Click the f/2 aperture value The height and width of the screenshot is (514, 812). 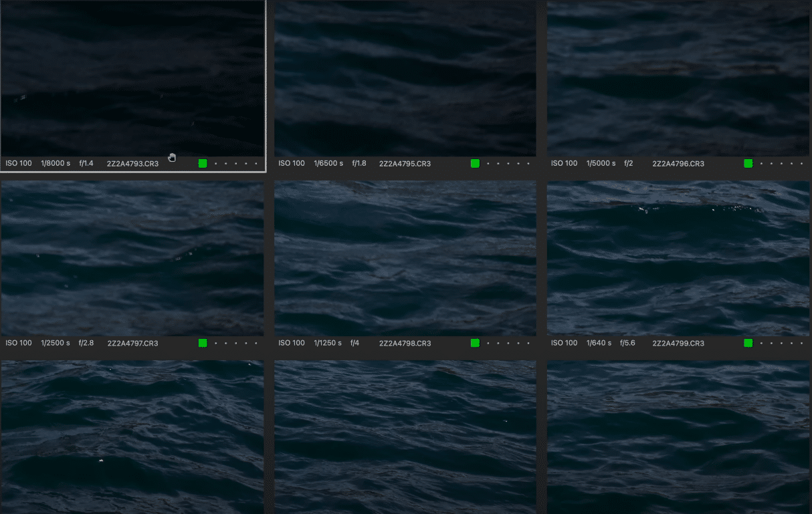[x=629, y=163]
